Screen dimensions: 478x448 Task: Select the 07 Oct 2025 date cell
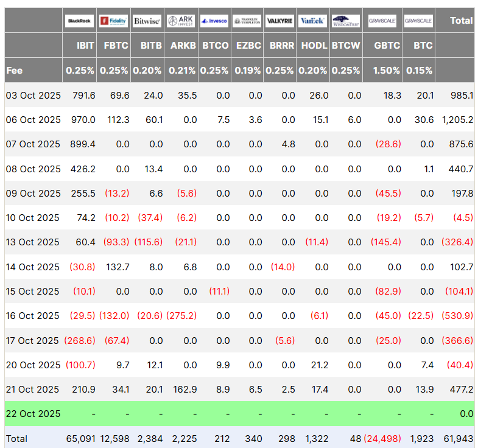pos(33,144)
